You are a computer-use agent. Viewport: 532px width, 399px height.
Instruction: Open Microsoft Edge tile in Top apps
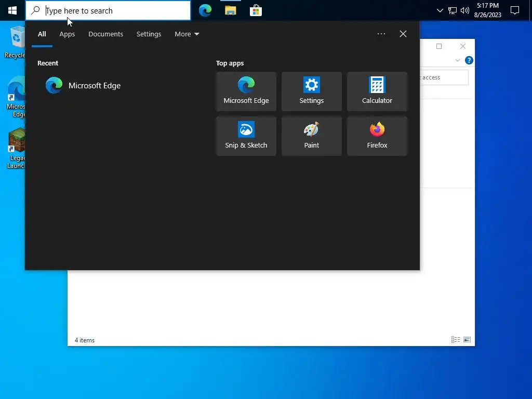coord(246,91)
